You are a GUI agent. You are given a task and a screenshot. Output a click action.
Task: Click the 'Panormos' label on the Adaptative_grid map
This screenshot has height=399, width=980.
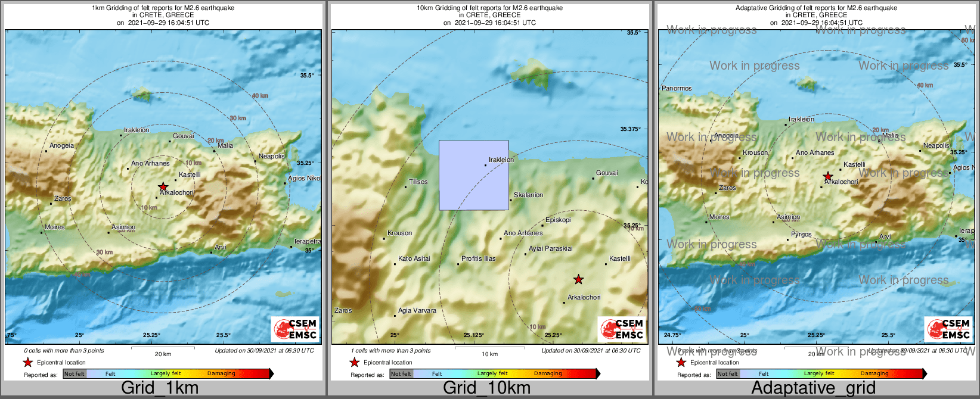[677, 88]
